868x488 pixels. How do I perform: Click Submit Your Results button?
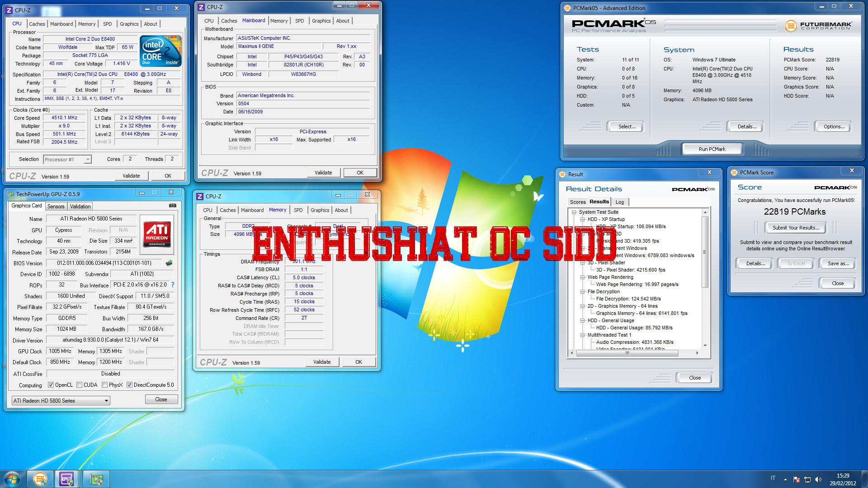pyautogui.click(x=796, y=227)
